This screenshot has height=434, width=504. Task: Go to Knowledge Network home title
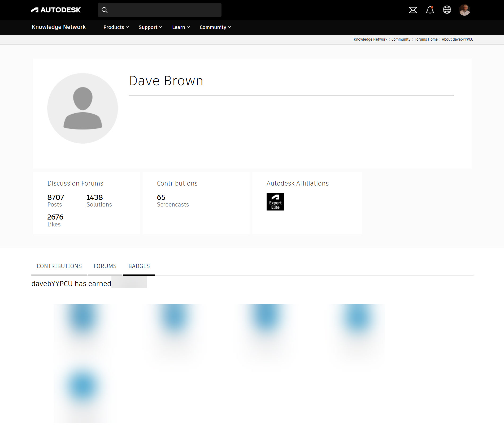[x=59, y=27]
